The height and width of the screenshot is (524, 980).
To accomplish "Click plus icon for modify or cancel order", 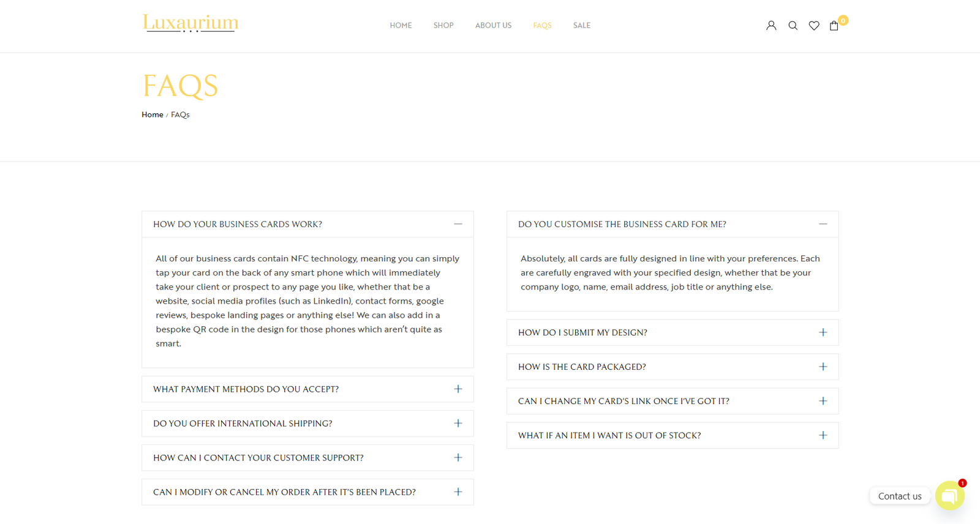I will pyautogui.click(x=458, y=492).
